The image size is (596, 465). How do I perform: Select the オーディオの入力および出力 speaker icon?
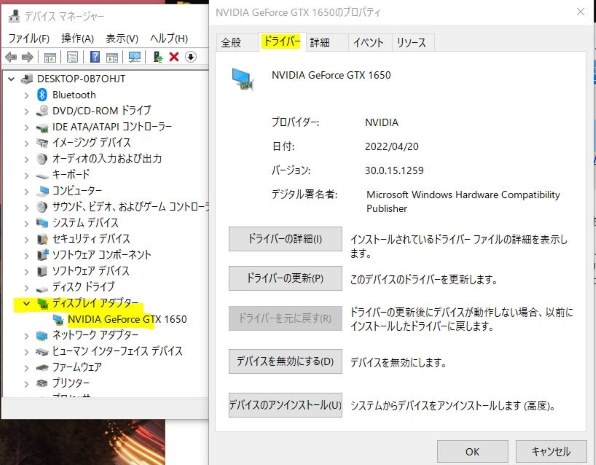tap(42, 159)
